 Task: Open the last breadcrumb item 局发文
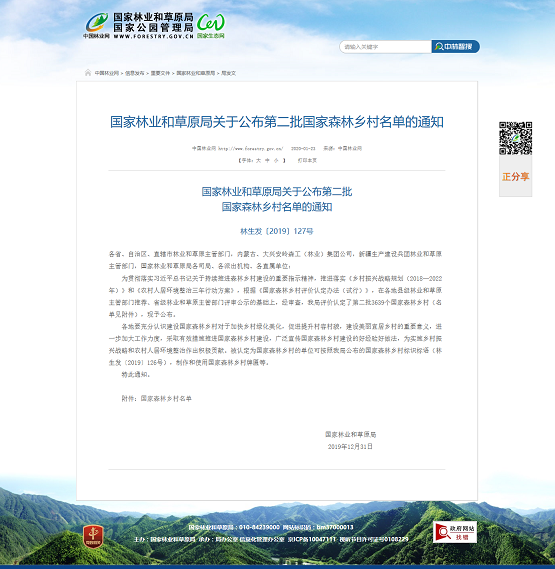coord(229,73)
